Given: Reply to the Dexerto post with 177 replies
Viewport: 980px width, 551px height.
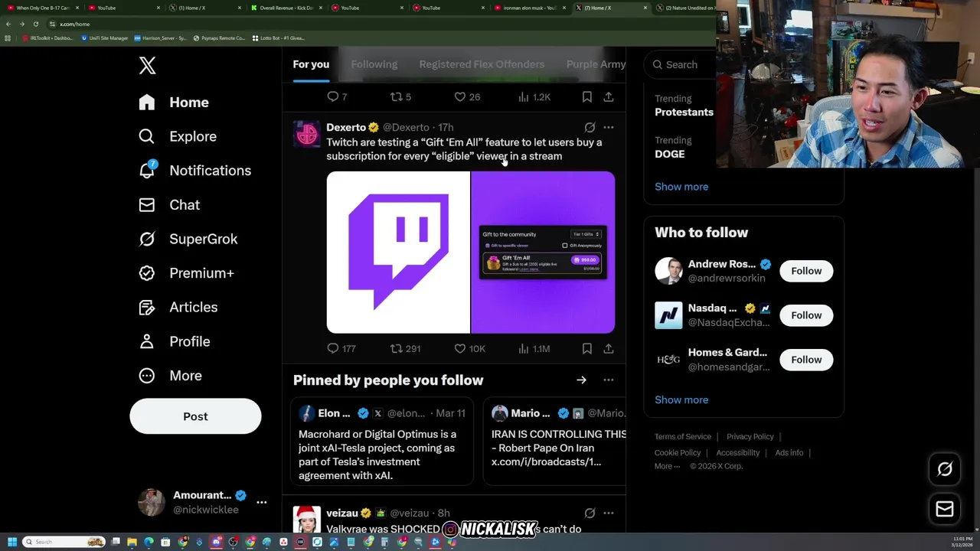Looking at the screenshot, I should 341,349.
